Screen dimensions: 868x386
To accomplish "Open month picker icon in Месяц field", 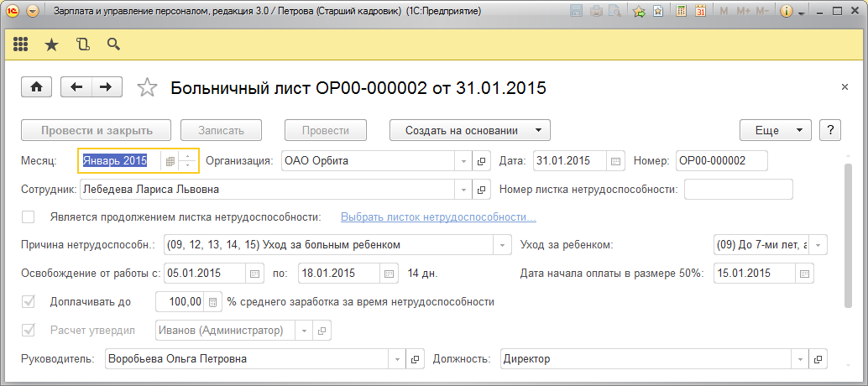I will pos(170,161).
